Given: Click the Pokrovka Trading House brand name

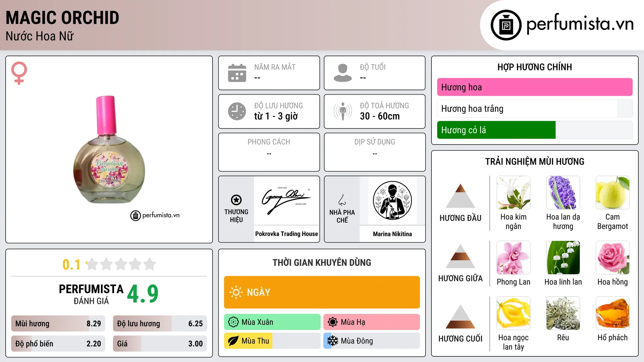Looking at the screenshot, I should point(286,234).
